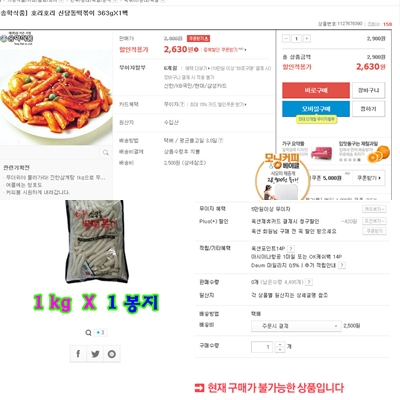Click the Facebook share icon

click(78, 354)
